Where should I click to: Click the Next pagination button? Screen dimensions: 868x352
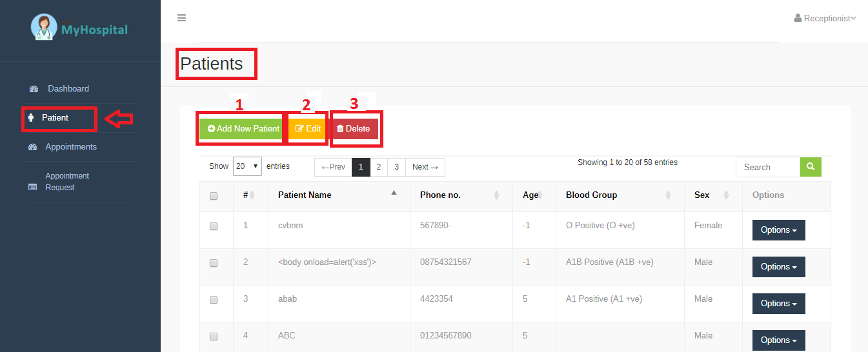425,167
